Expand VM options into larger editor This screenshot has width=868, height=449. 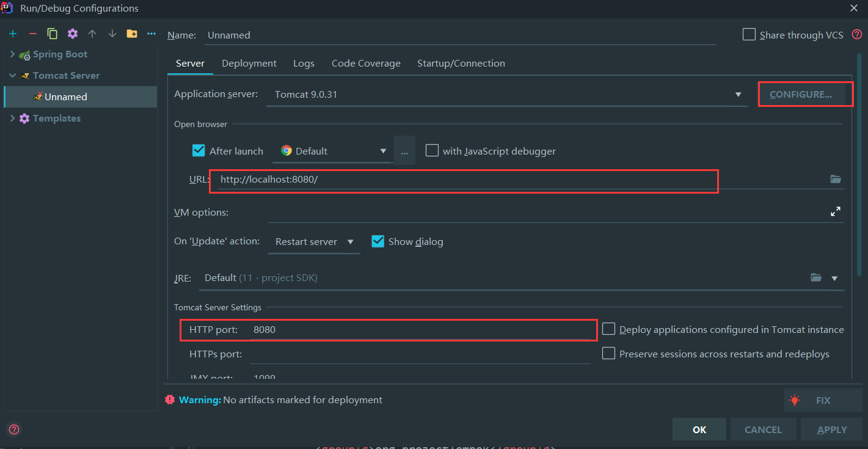pyautogui.click(x=836, y=211)
